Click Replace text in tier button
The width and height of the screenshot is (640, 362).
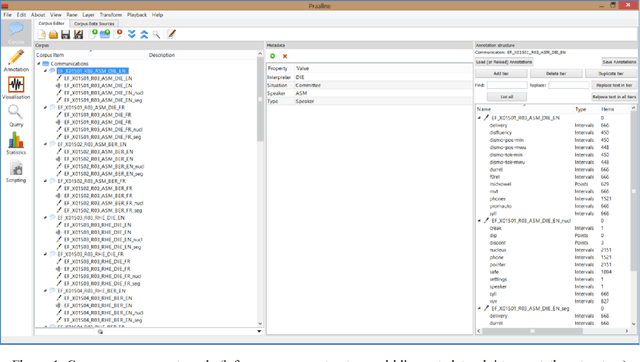pyautogui.click(x=614, y=85)
